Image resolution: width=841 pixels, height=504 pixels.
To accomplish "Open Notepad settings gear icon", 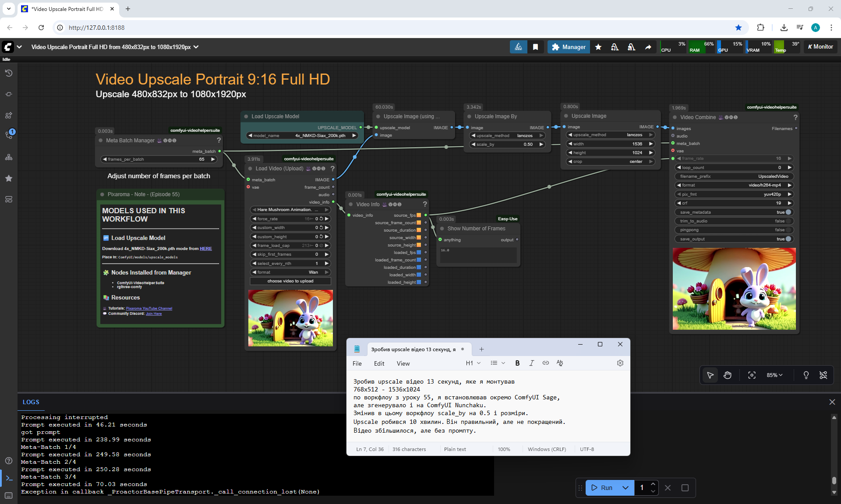I will coord(620,363).
